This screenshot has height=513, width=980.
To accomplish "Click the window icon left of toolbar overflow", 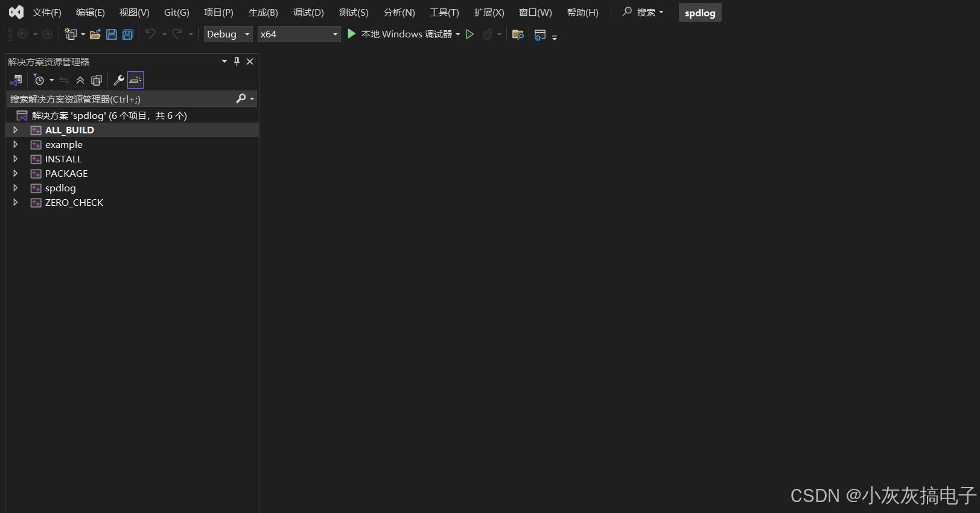I will [540, 35].
